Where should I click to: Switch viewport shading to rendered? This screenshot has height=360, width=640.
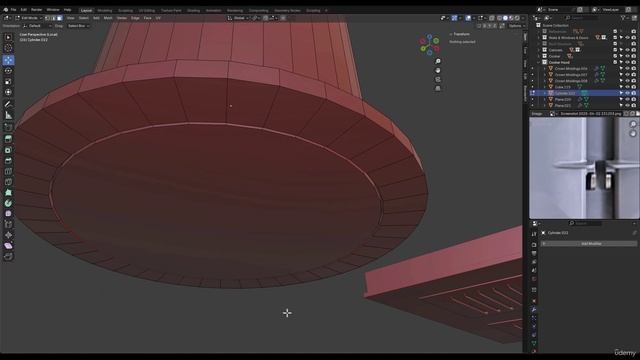[x=517, y=18]
